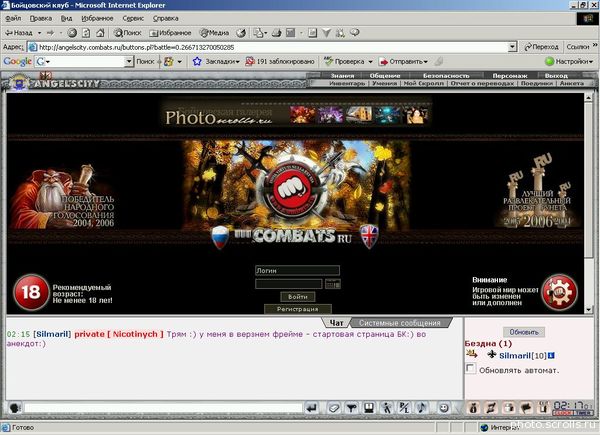Open the Mail dropdown icon
Image resolution: width=600 pixels, height=435 pixels.
260,33
